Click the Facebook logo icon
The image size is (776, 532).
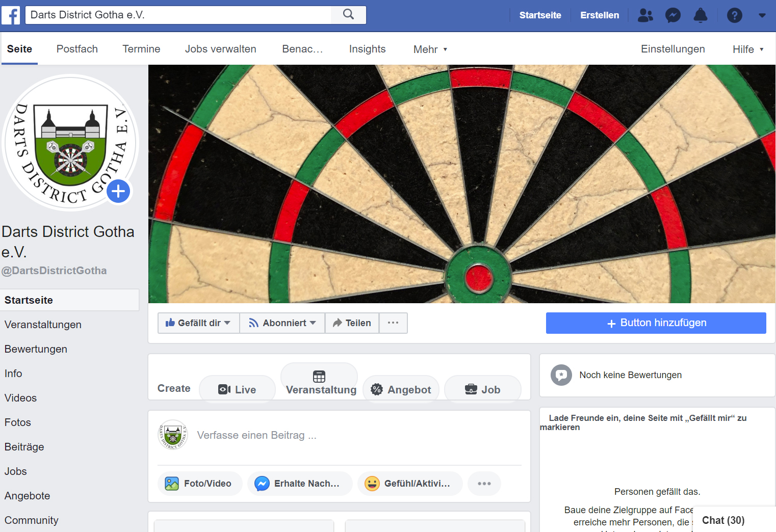(x=11, y=15)
